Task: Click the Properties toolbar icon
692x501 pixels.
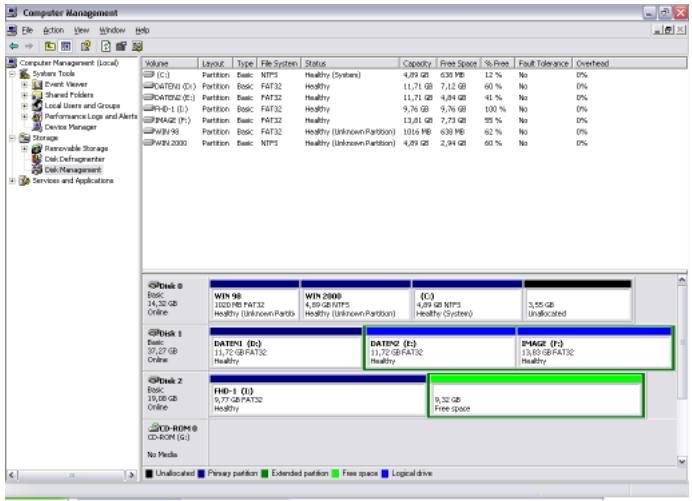Action: pos(86,46)
